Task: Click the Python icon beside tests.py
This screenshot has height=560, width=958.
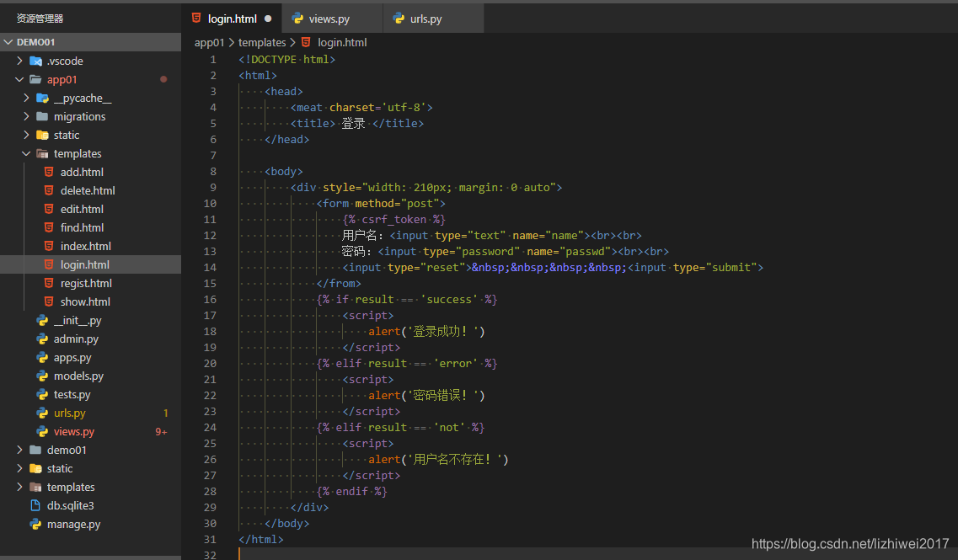Action: (42, 394)
